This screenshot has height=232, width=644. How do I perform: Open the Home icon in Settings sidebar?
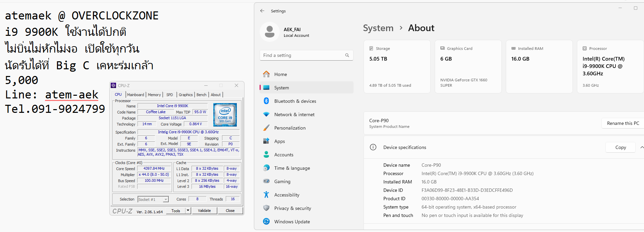(x=266, y=74)
